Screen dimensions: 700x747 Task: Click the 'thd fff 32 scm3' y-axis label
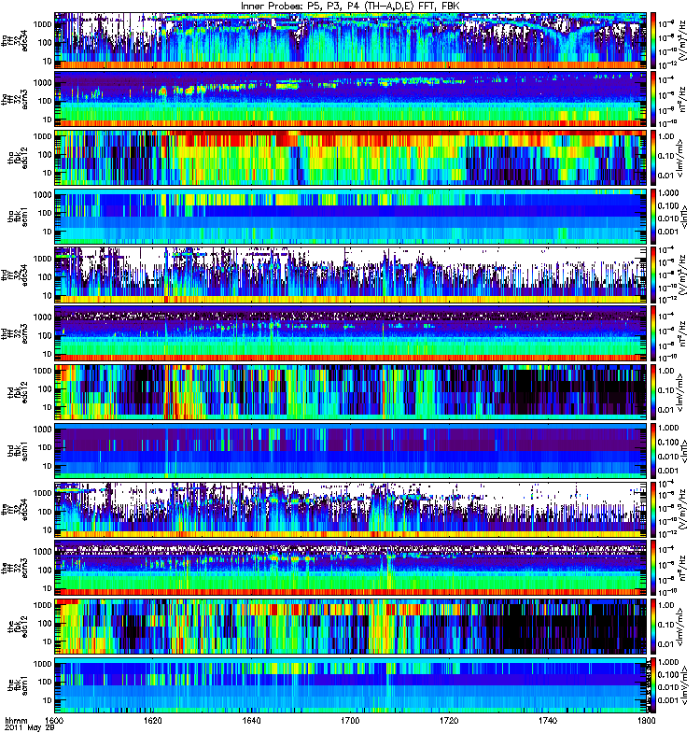(14, 333)
